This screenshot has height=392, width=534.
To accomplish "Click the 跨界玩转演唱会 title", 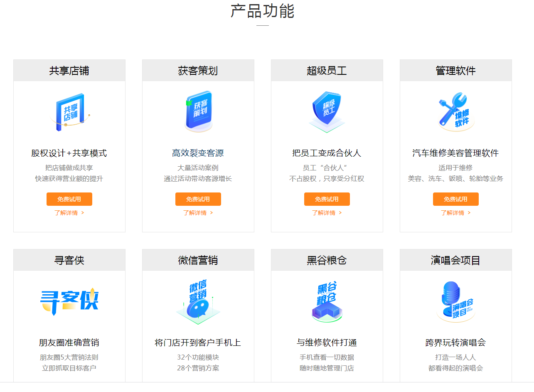I will [456, 343].
